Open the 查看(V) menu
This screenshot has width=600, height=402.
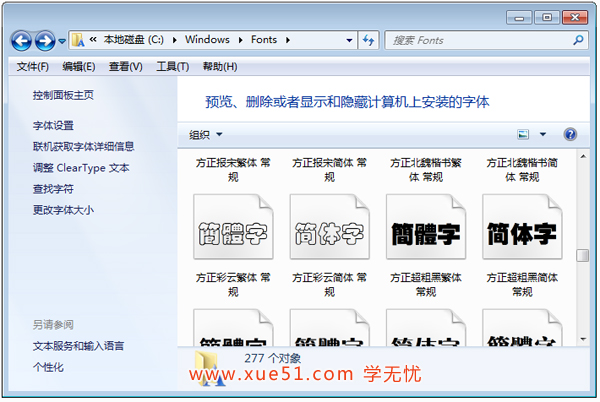tap(126, 67)
